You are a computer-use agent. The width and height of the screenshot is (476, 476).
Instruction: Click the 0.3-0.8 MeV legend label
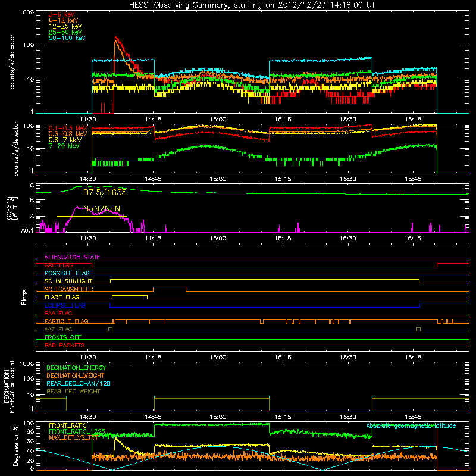68,134
